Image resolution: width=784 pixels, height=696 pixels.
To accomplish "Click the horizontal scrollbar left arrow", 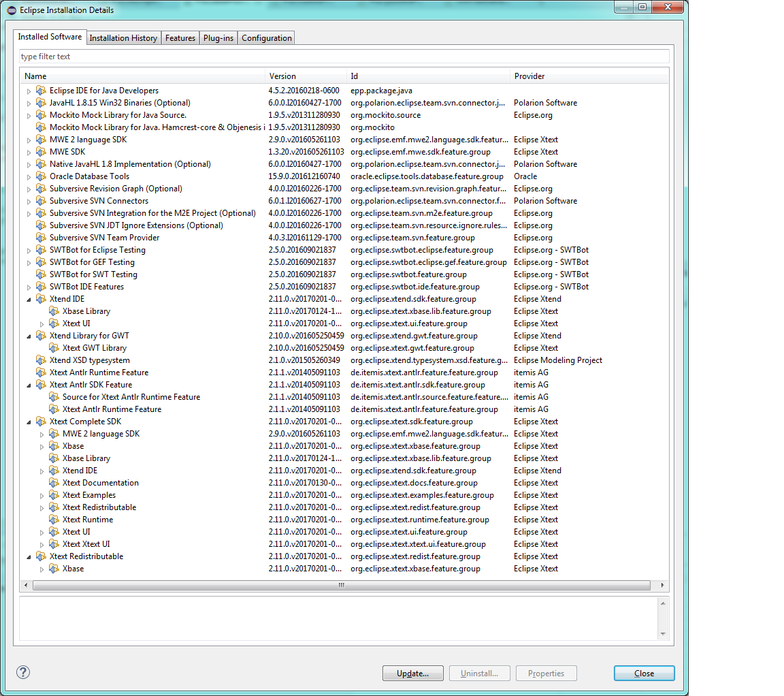I will 26,585.
